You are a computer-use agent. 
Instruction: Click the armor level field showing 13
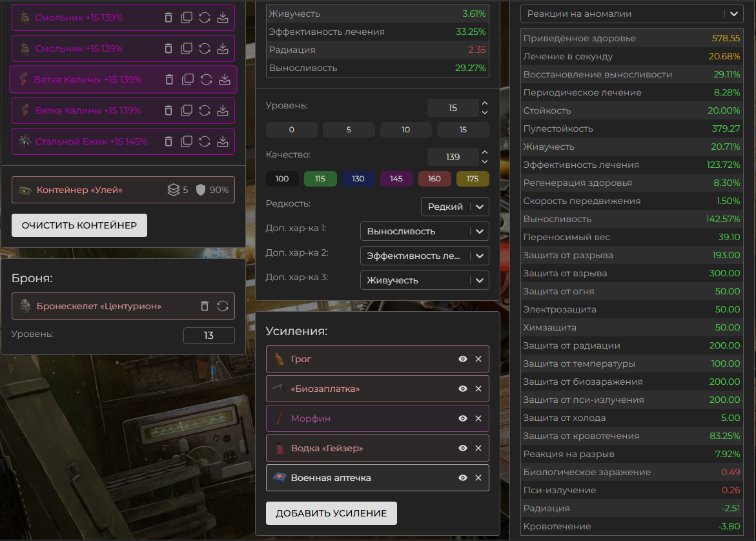click(x=209, y=335)
